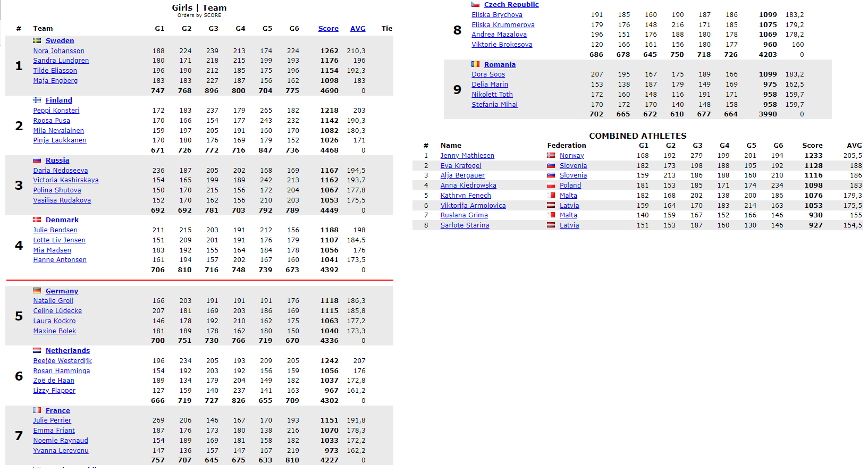Sort teams by Score column header
Viewport: 868px width, 472px height.
[328, 29]
